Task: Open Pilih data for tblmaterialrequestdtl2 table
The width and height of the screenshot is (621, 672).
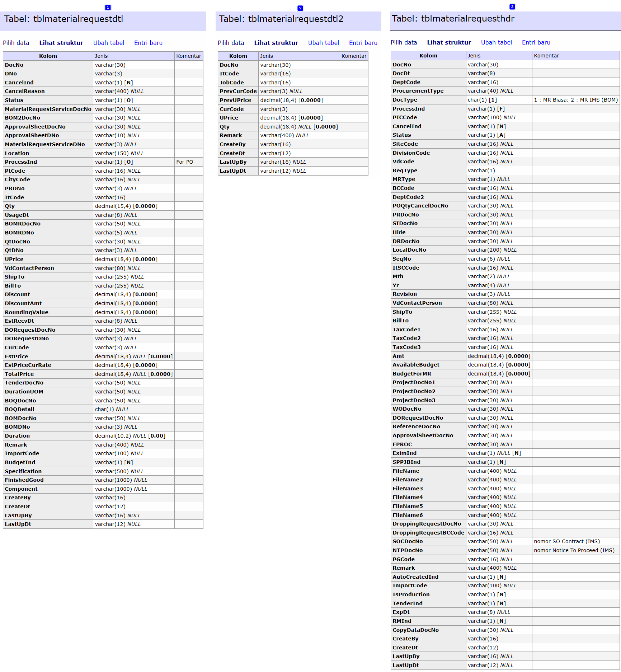Action: [231, 43]
